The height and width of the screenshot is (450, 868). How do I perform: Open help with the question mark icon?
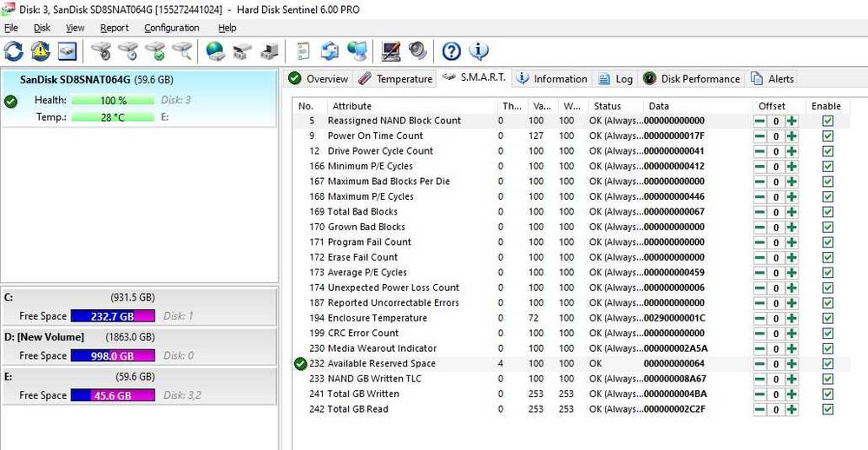point(451,51)
